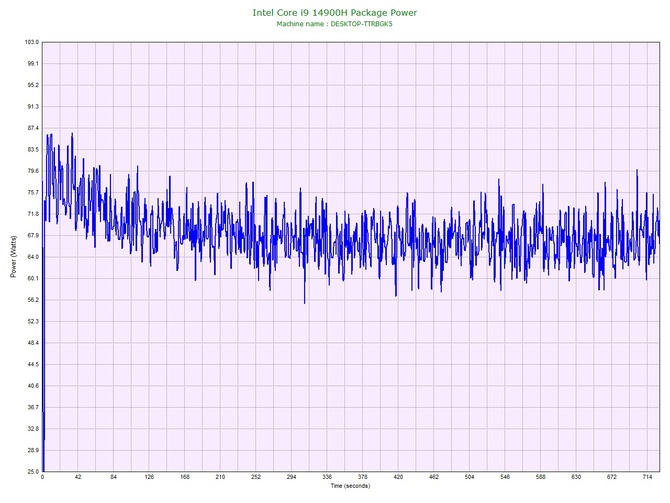Select the 28.9 y-axis value
This screenshot has height=503, width=670.
click(33, 450)
